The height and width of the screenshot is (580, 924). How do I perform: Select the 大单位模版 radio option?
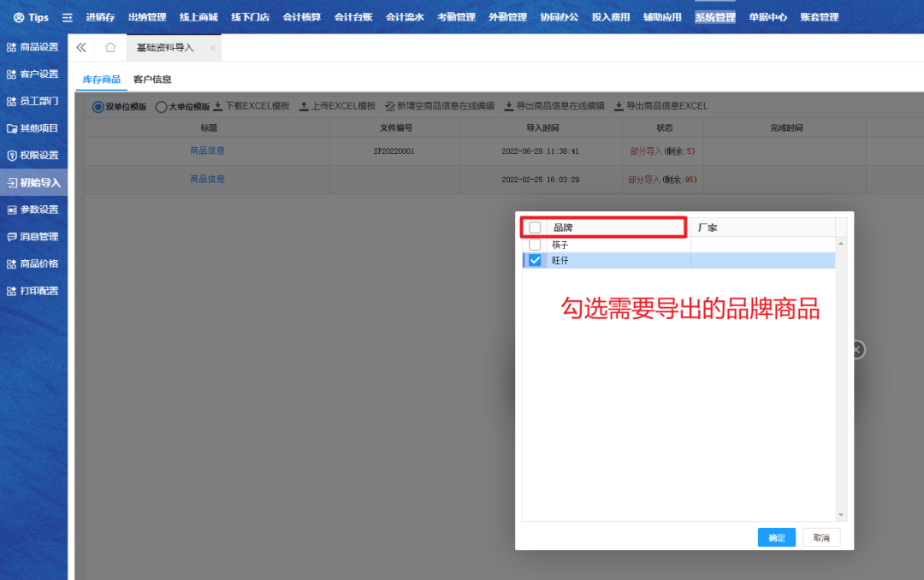[x=161, y=107]
